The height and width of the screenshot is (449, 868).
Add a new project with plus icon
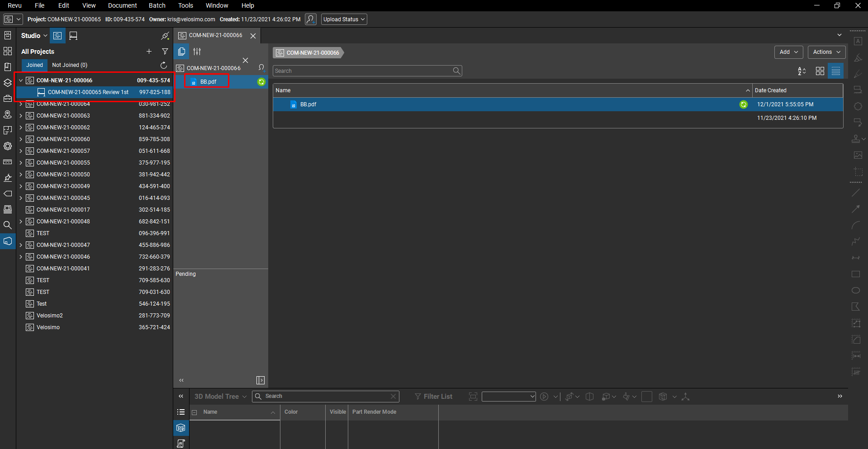click(149, 52)
